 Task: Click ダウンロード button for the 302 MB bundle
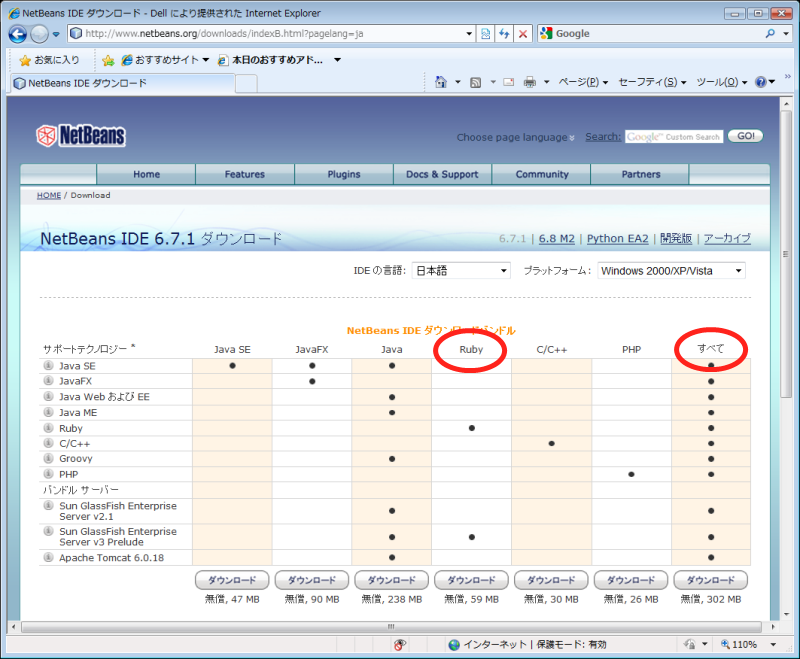[711, 580]
